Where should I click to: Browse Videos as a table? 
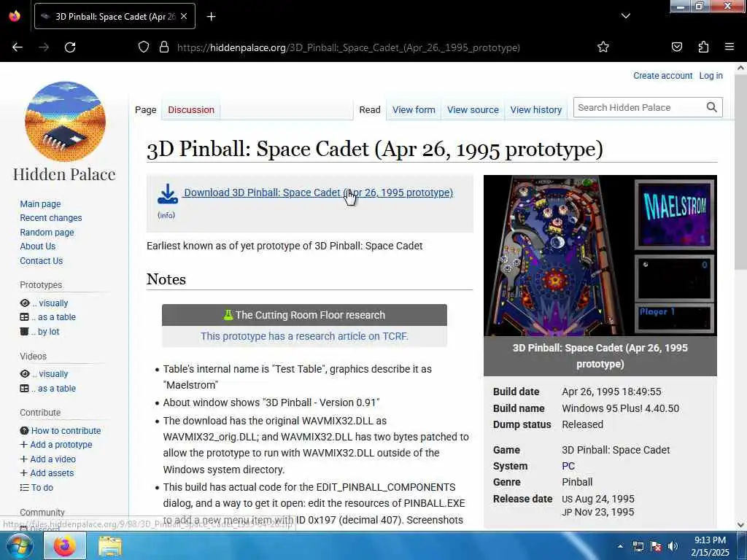(x=54, y=389)
